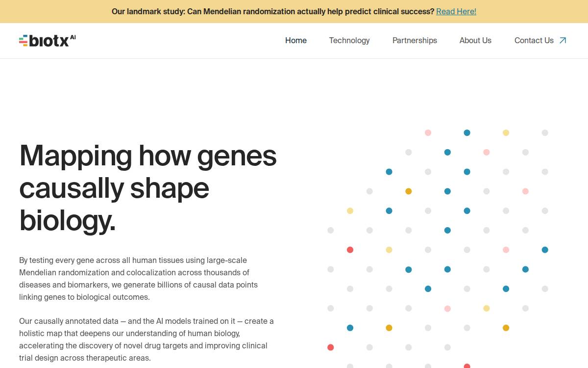Image resolution: width=588 pixels, height=368 pixels.
Task: Go to the Partnerships page
Action: point(415,41)
